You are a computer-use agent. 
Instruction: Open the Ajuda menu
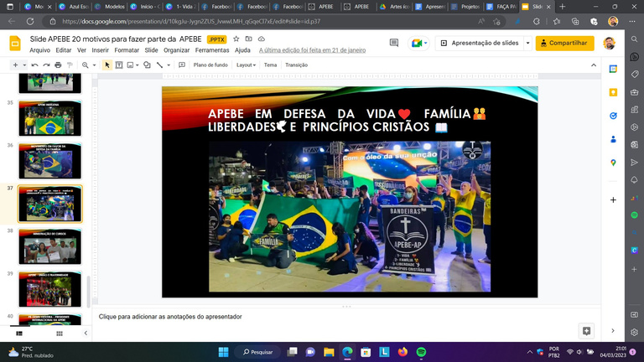click(x=242, y=50)
